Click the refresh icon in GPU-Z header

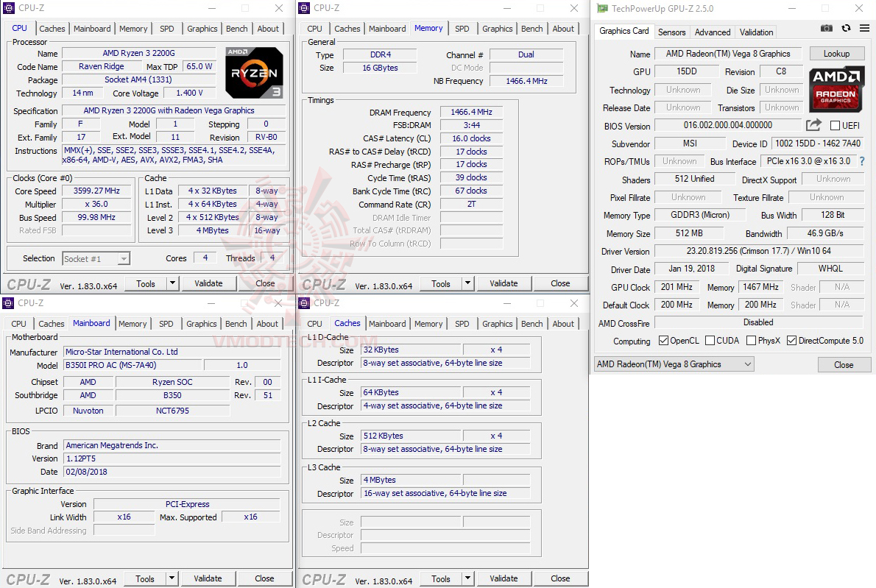(x=846, y=29)
